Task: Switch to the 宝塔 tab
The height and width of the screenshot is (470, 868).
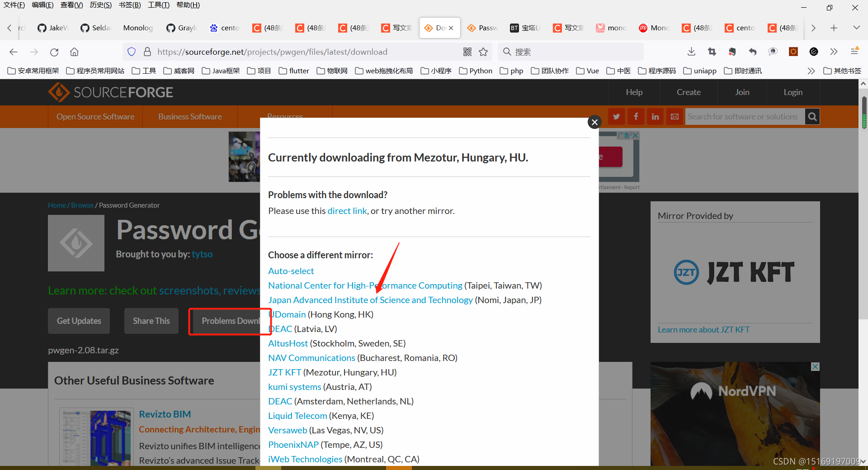Action: (x=525, y=28)
